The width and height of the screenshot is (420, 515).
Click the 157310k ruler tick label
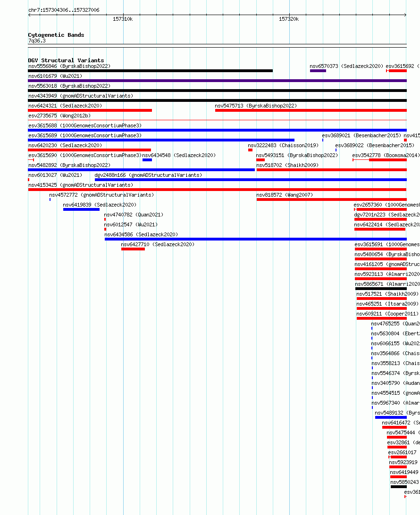pyautogui.click(x=123, y=19)
